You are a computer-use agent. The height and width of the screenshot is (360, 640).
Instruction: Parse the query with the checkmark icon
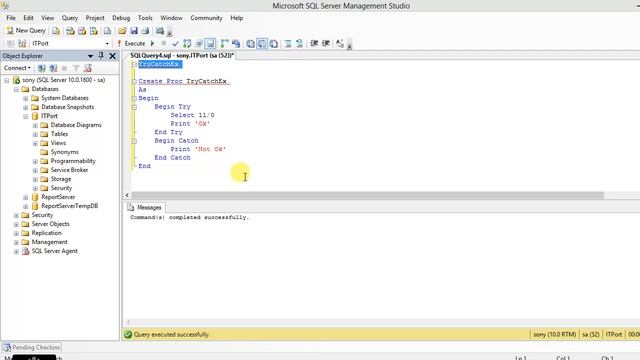(x=176, y=43)
